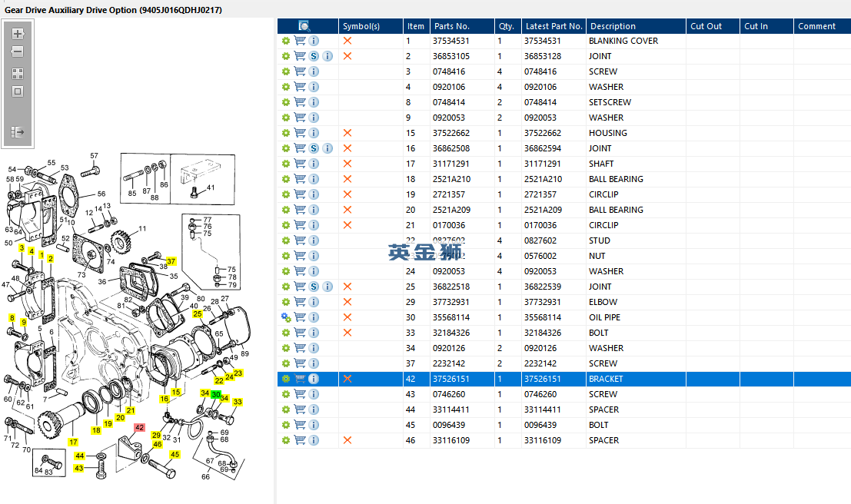Image resolution: width=851 pixels, height=504 pixels.
Task: Open info icon for SHAFT row
Action: [314, 164]
